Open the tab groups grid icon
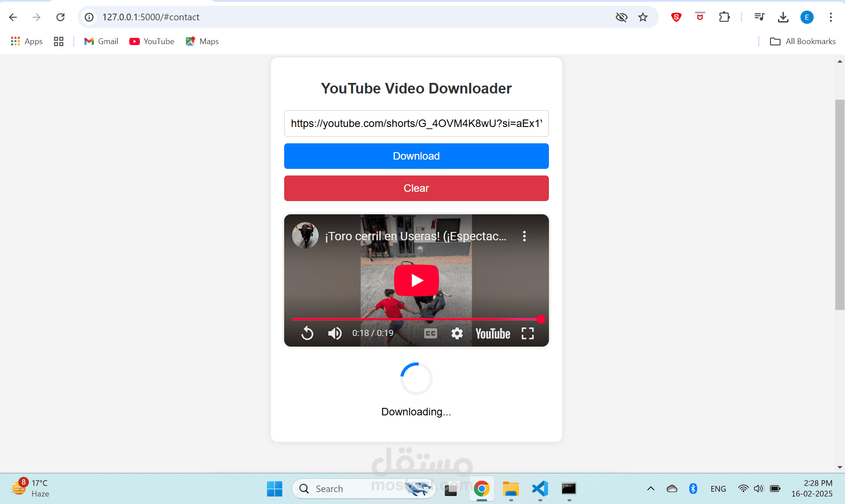Viewport: 845px width, 504px height. point(59,41)
